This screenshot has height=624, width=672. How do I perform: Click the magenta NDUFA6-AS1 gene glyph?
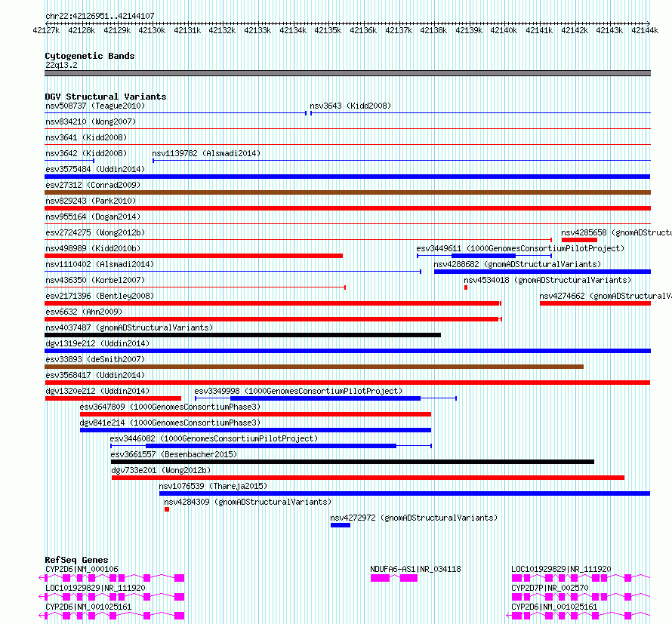(394, 578)
